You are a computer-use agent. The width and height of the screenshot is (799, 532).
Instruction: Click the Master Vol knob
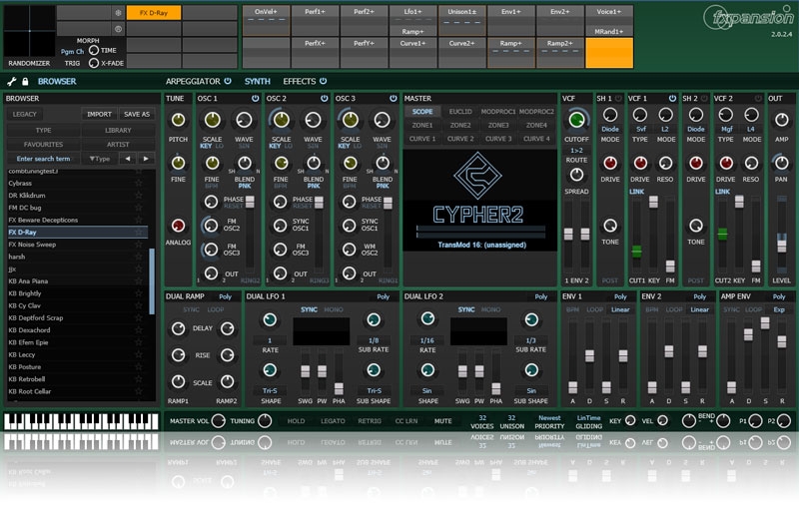[x=218, y=421]
